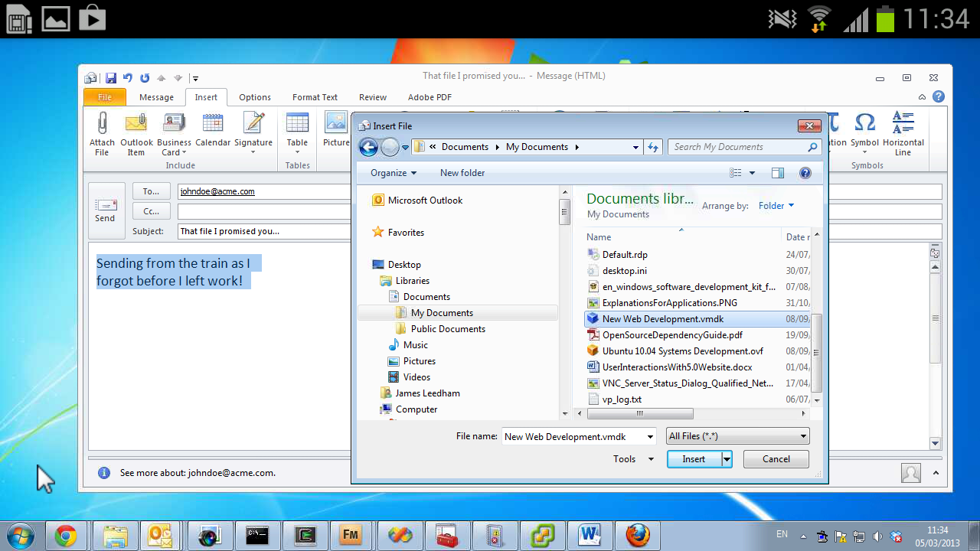Click the Send button

point(105,210)
